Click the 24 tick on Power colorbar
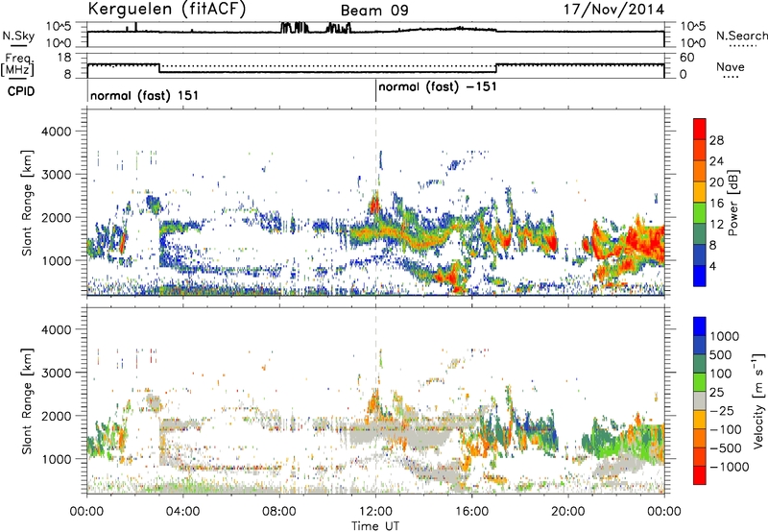 pos(716,161)
